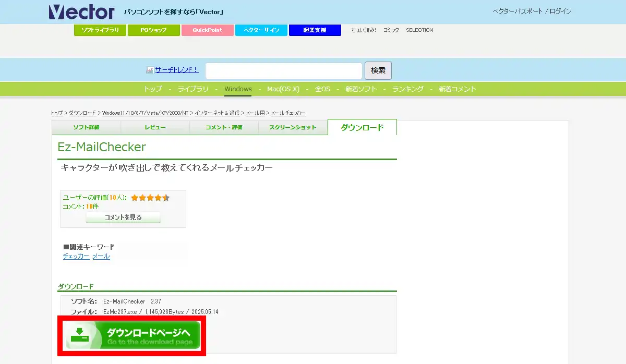Click the green ダウンロードページへ button
The image size is (626, 364).
pyautogui.click(x=133, y=335)
